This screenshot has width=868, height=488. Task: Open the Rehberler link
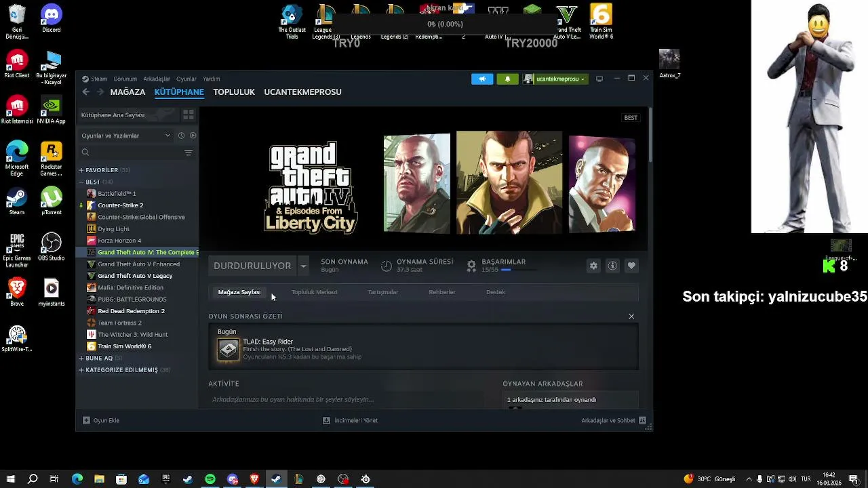[442, 292]
